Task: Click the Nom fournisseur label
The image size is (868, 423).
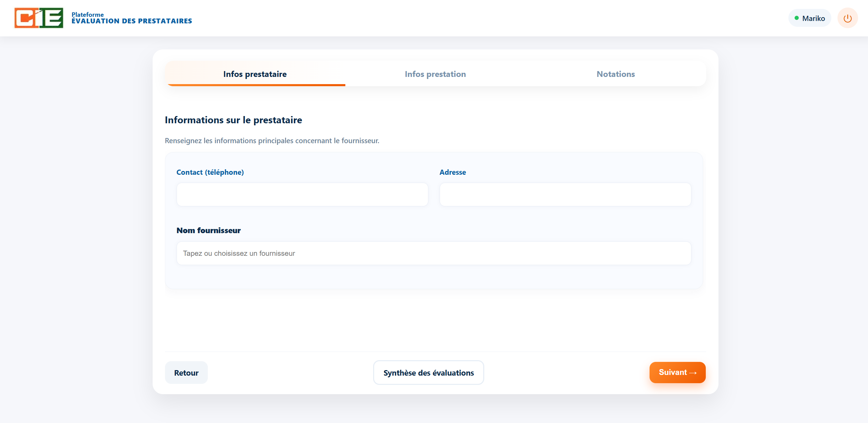Action: 209,230
